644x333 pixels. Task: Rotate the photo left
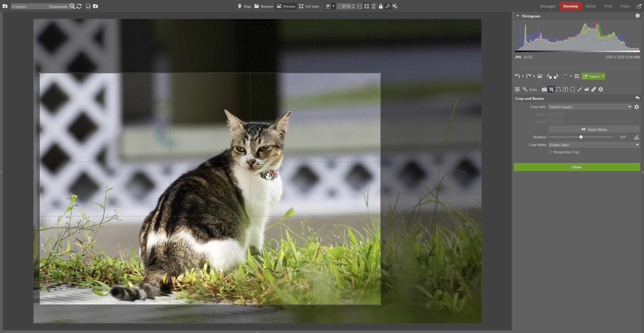549,76
